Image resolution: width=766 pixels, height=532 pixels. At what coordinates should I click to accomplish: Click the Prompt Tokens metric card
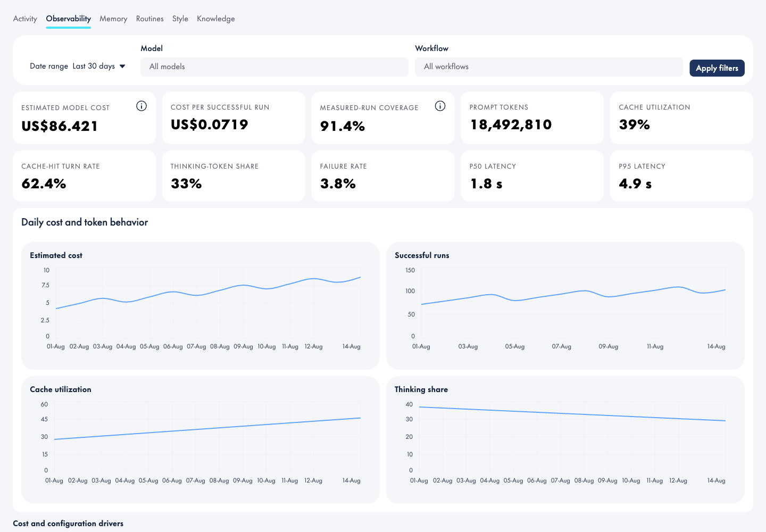pos(532,118)
